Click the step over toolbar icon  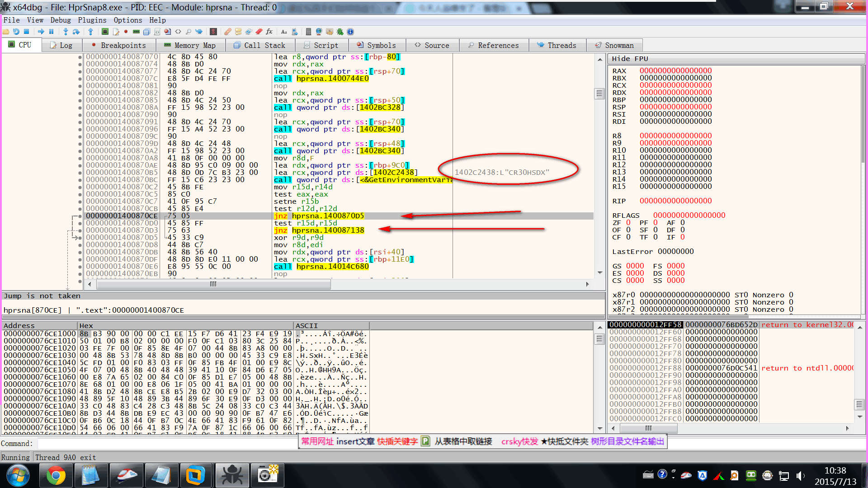point(76,32)
